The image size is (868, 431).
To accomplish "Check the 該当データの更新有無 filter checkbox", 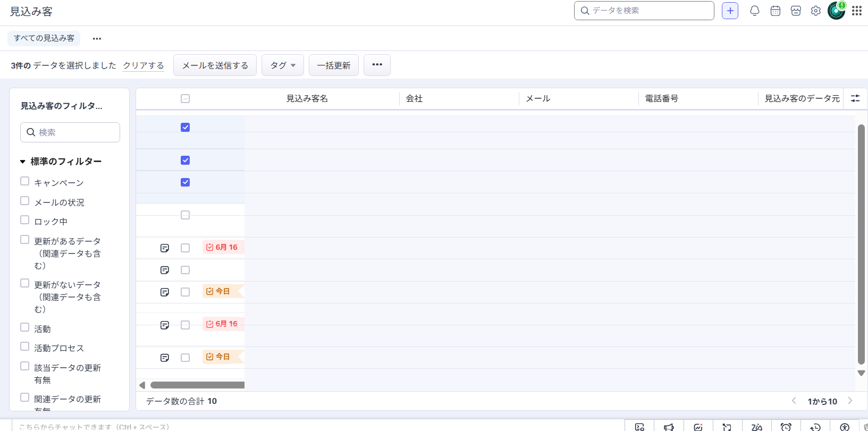I will click(x=24, y=366).
